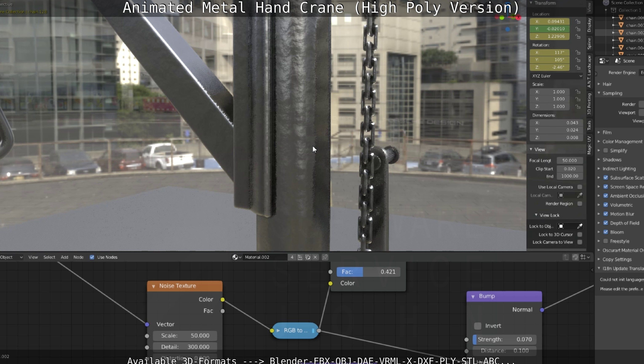Click the eyedropper next to Lock to Object
The width and height of the screenshot is (644, 364).
coord(580,226)
